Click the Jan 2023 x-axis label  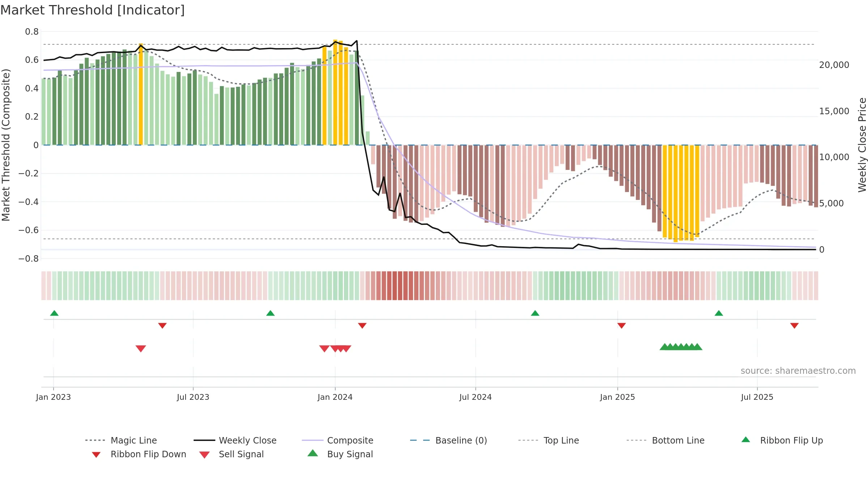click(x=54, y=397)
